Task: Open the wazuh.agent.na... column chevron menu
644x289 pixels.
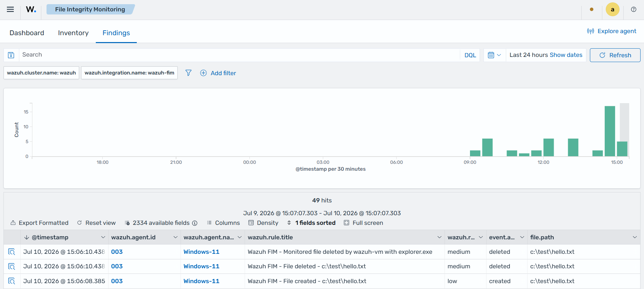Action: (239, 237)
